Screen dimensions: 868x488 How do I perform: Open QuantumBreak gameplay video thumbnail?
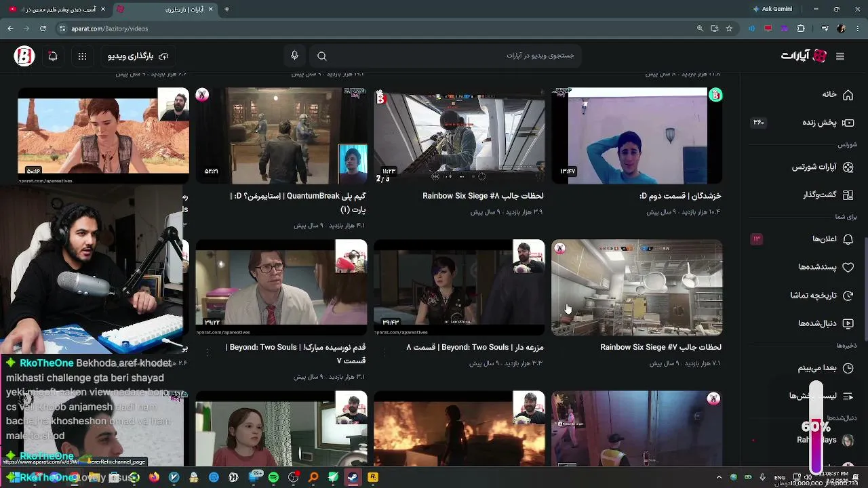click(281, 136)
